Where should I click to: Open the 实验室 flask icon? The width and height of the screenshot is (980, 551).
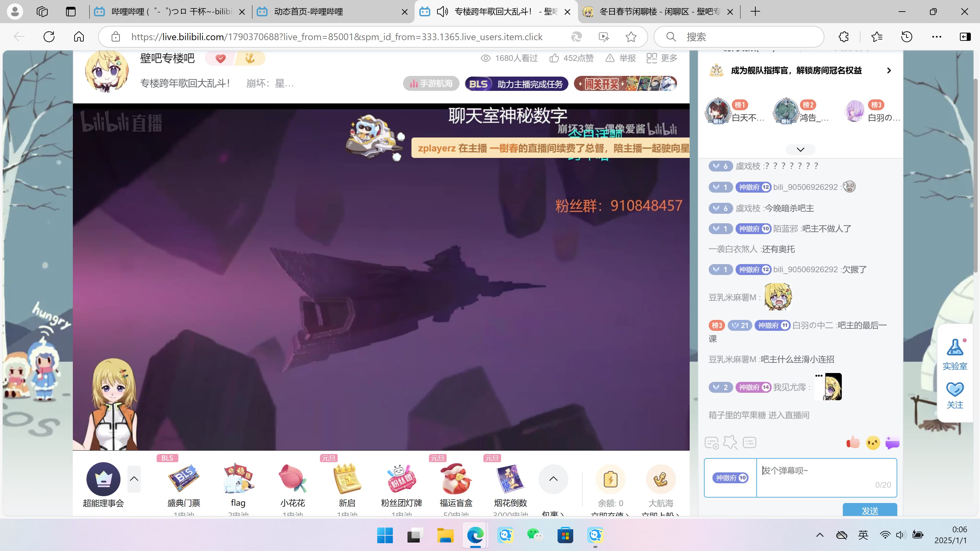pyautogui.click(x=954, y=347)
